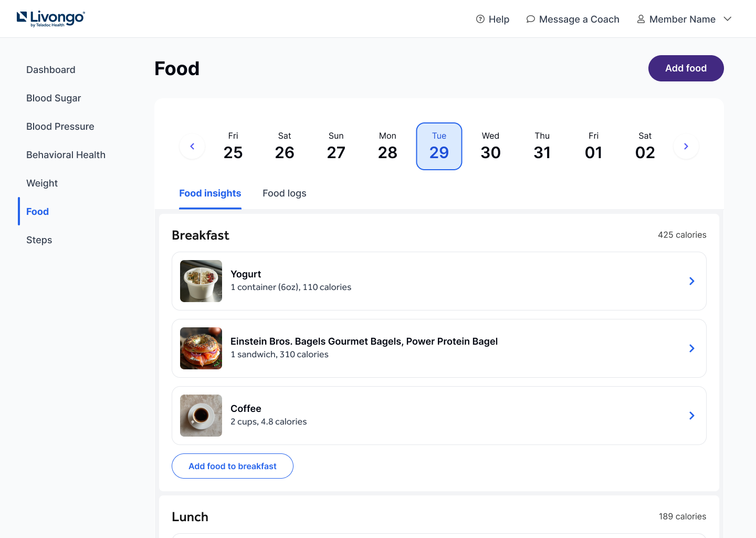Switch to the Food logs tab
Viewport: 756px width, 538px height.
tap(284, 193)
